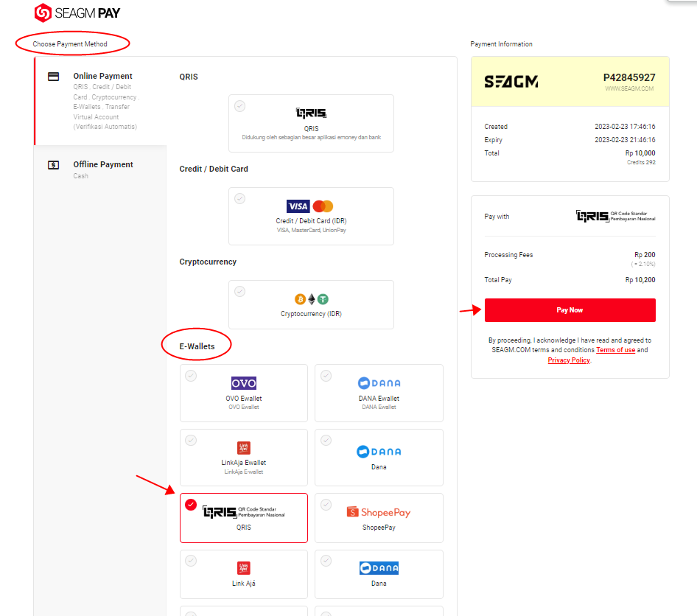Image resolution: width=697 pixels, height=616 pixels.
Task: Click the QRIS logo above 'Didukung oleh' text
Action: pos(311,113)
